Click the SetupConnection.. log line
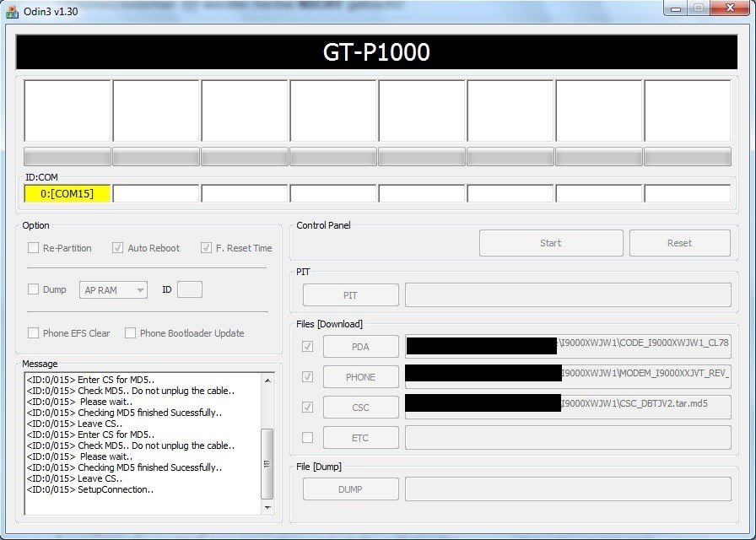Viewport: 756px width, 540px height. [90, 489]
